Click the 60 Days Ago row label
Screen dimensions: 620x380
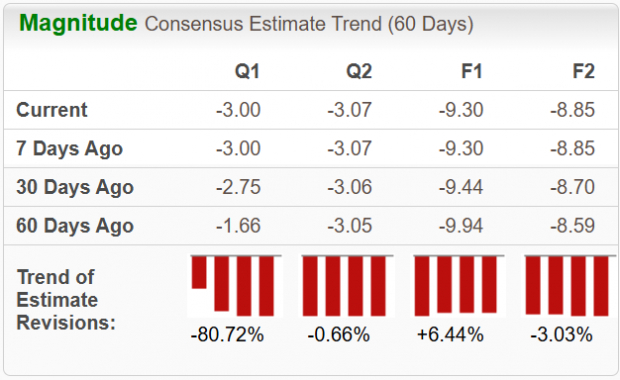point(75,226)
